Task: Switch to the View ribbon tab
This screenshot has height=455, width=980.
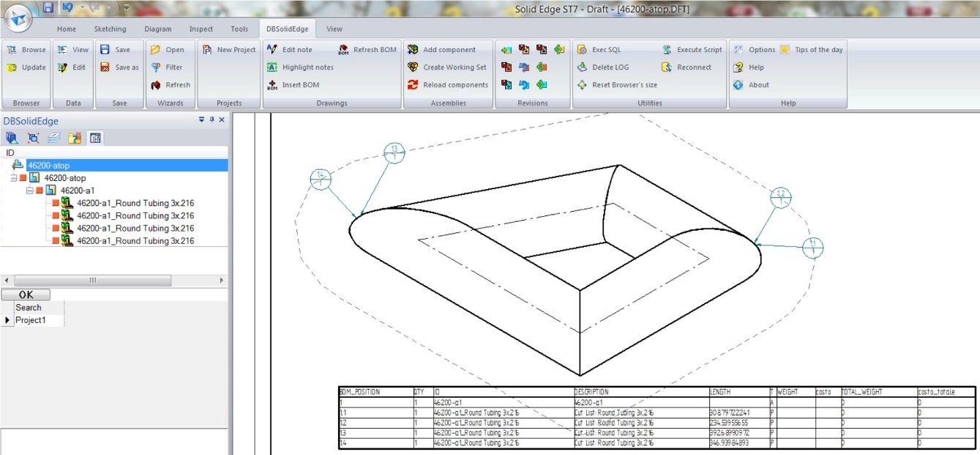Action: click(334, 29)
